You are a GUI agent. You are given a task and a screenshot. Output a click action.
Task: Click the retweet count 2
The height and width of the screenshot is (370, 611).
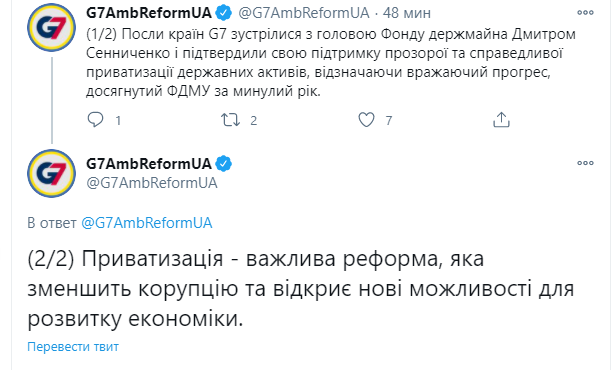253,121
